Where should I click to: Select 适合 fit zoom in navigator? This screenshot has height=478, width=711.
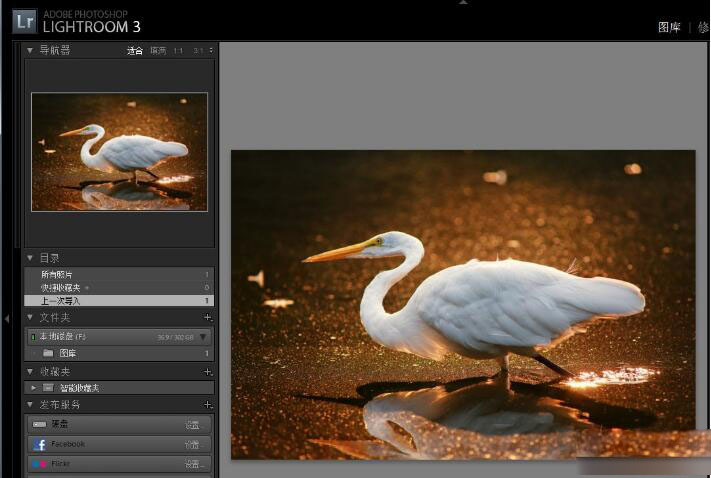coord(135,51)
